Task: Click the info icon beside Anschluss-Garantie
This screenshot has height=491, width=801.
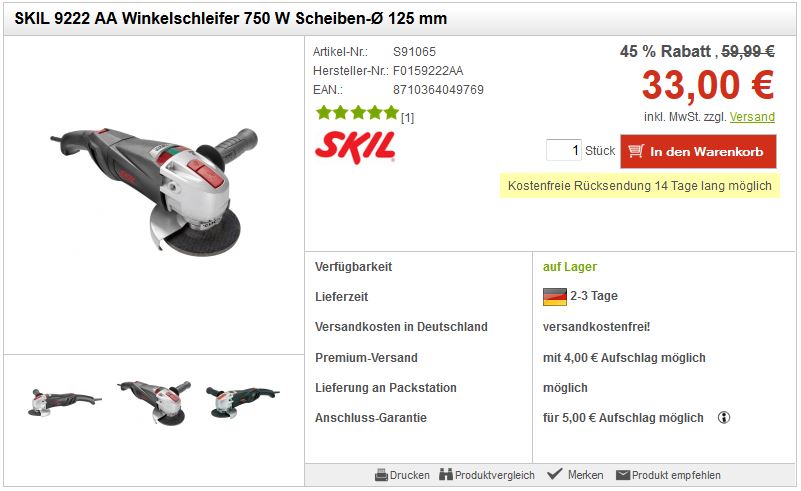Action: [724, 417]
